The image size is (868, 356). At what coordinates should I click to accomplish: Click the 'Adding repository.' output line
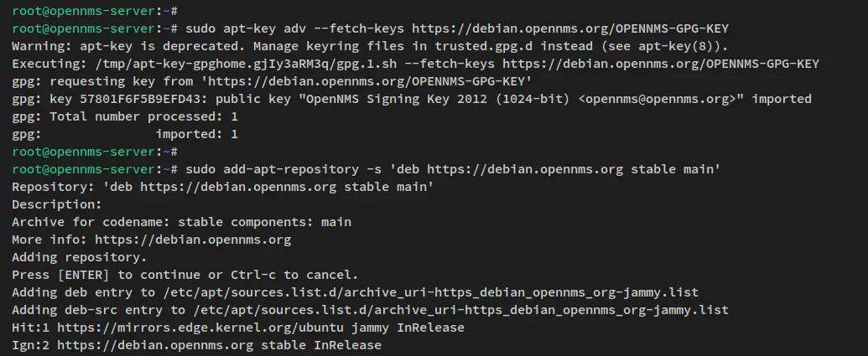tap(80, 257)
